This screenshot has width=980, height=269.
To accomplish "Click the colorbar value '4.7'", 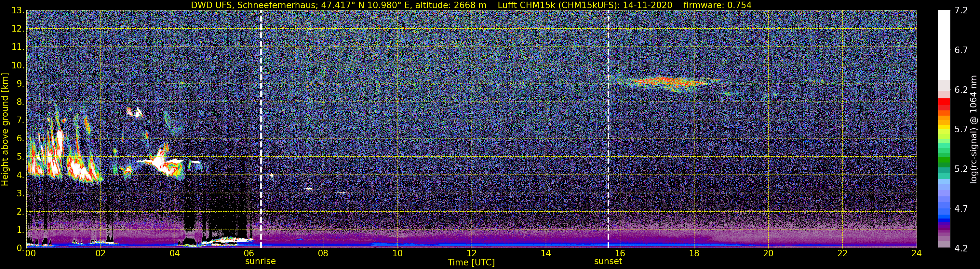I will (961, 208).
